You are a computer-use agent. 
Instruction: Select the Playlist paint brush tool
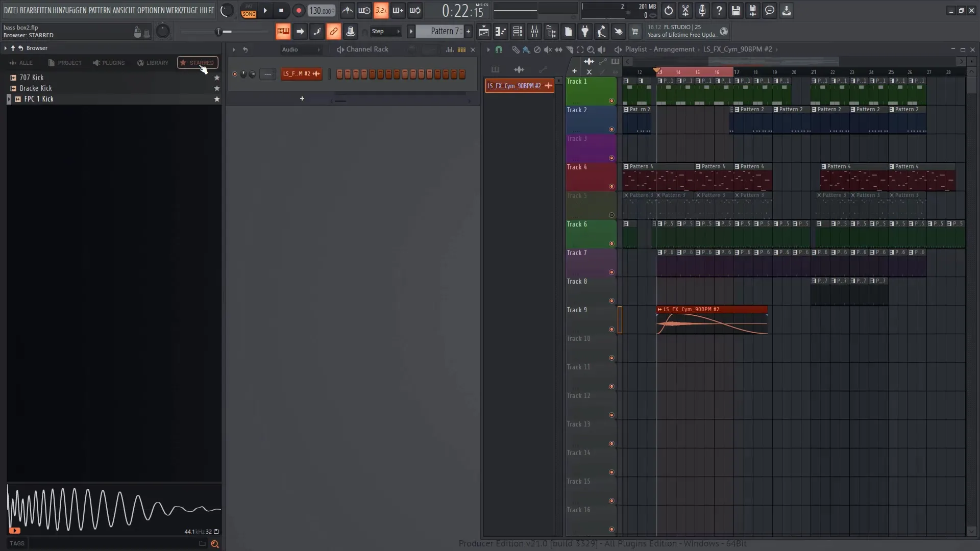click(x=526, y=49)
